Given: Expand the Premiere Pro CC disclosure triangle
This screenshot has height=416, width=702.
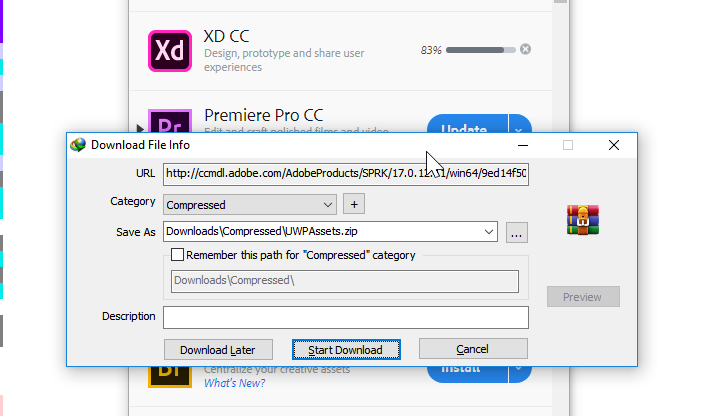Looking at the screenshot, I should pos(140,128).
